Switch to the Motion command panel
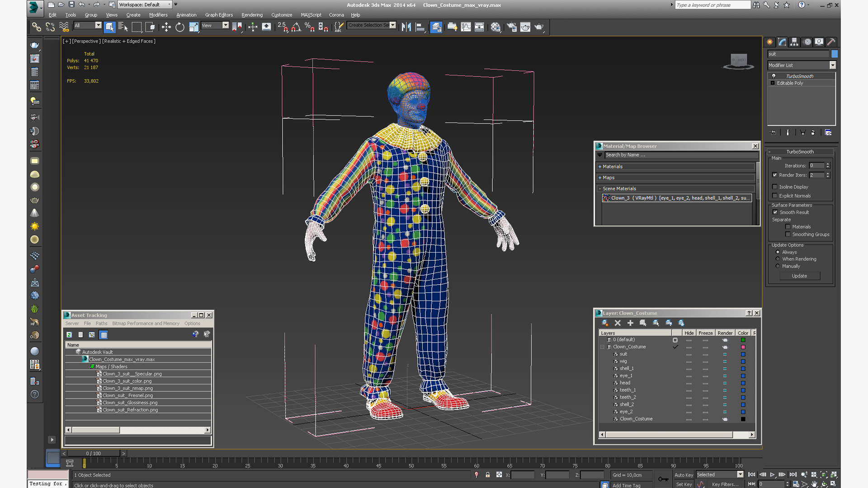The height and width of the screenshot is (488, 868). point(807,42)
